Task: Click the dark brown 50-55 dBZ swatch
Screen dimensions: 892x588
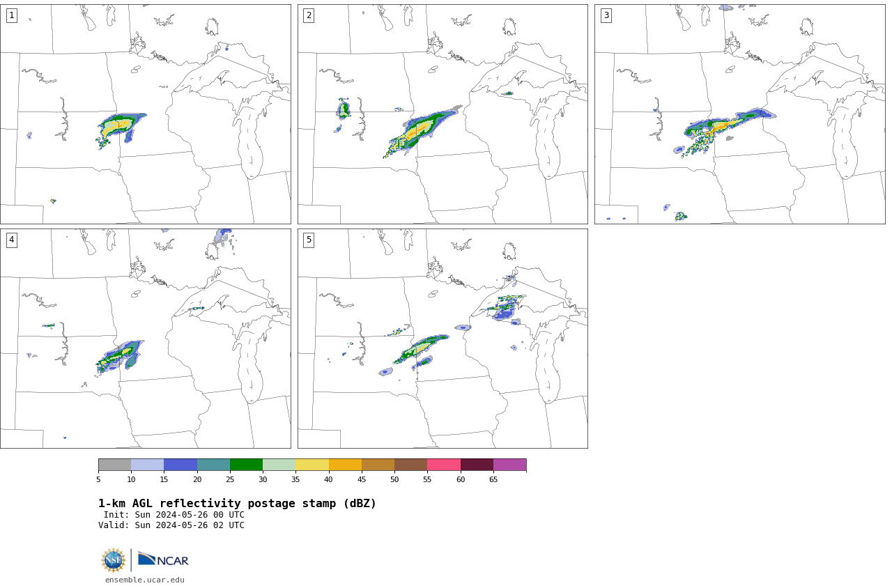Action: pos(410,465)
